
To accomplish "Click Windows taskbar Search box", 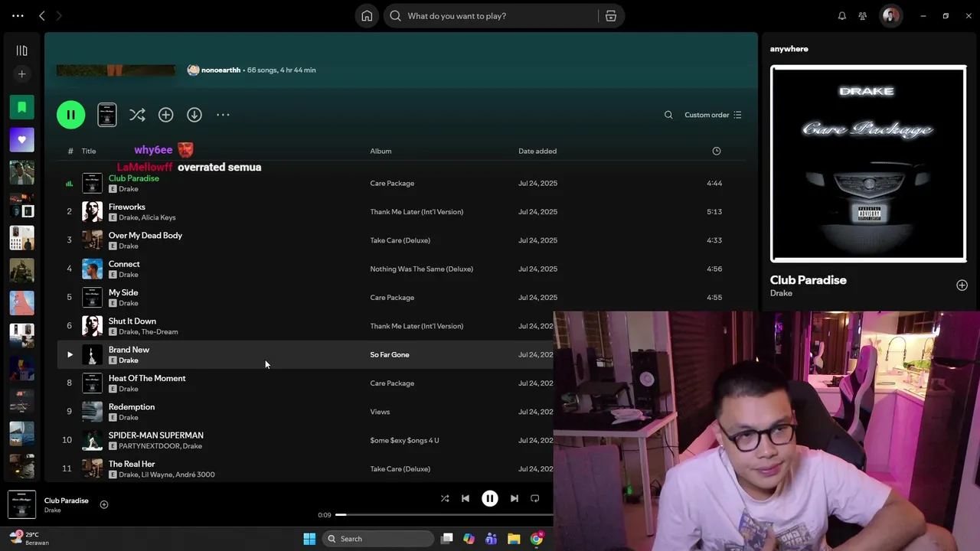I will coord(378,539).
